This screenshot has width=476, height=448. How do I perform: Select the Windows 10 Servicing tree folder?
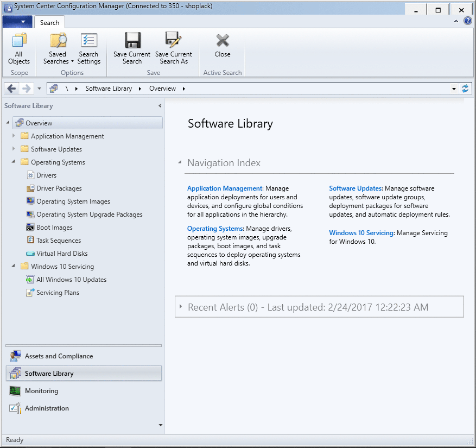click(58, 267)
